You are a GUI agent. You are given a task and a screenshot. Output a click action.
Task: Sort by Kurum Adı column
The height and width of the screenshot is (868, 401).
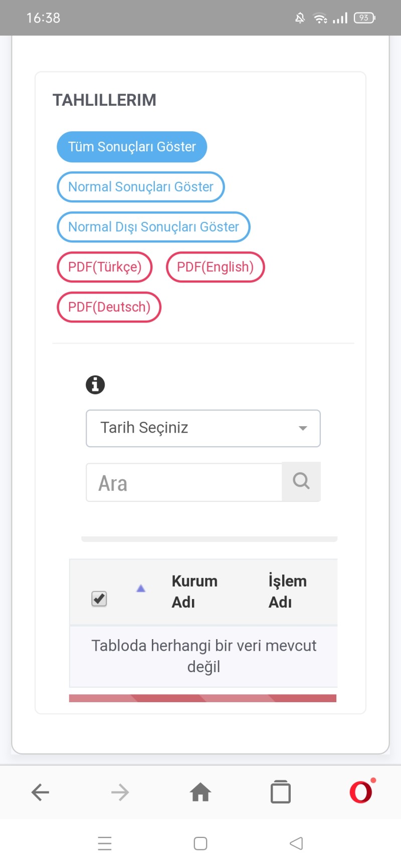[x=194, y=592]
